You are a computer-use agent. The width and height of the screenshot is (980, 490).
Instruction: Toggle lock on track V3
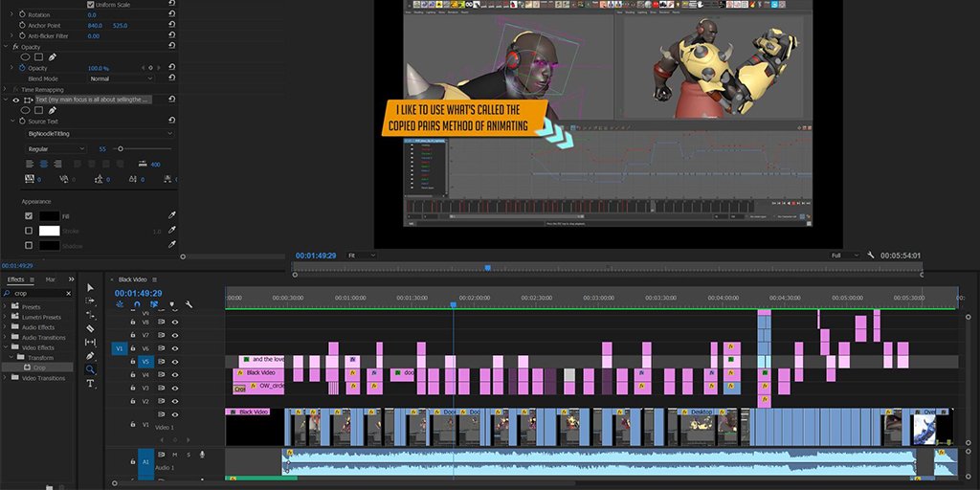[132, 388]
